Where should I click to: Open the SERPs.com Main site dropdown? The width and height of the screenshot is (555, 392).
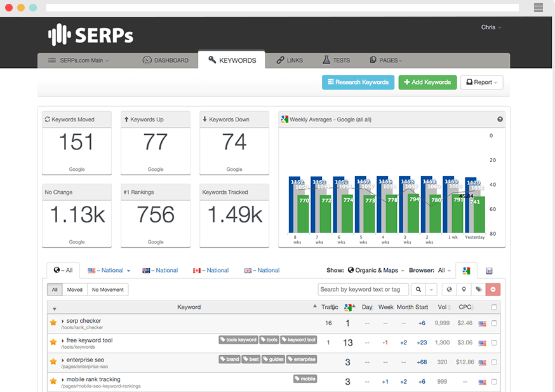pos(79,60)
